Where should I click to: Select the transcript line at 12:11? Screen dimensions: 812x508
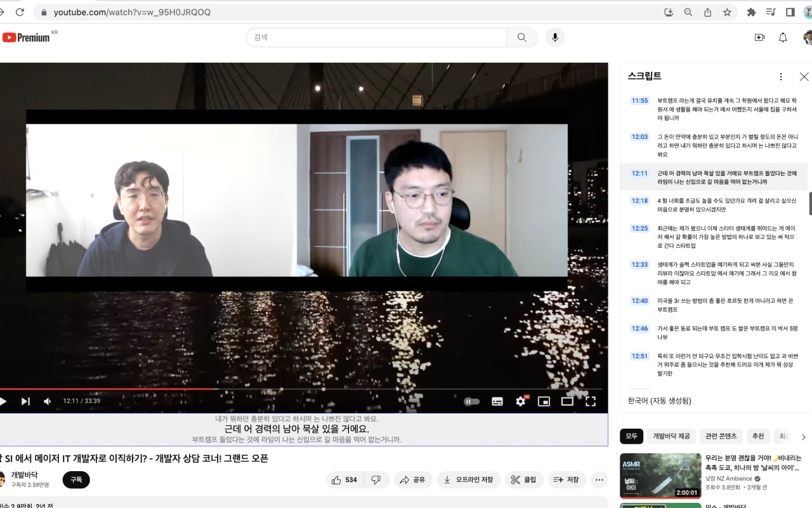[x=714, y=177]
